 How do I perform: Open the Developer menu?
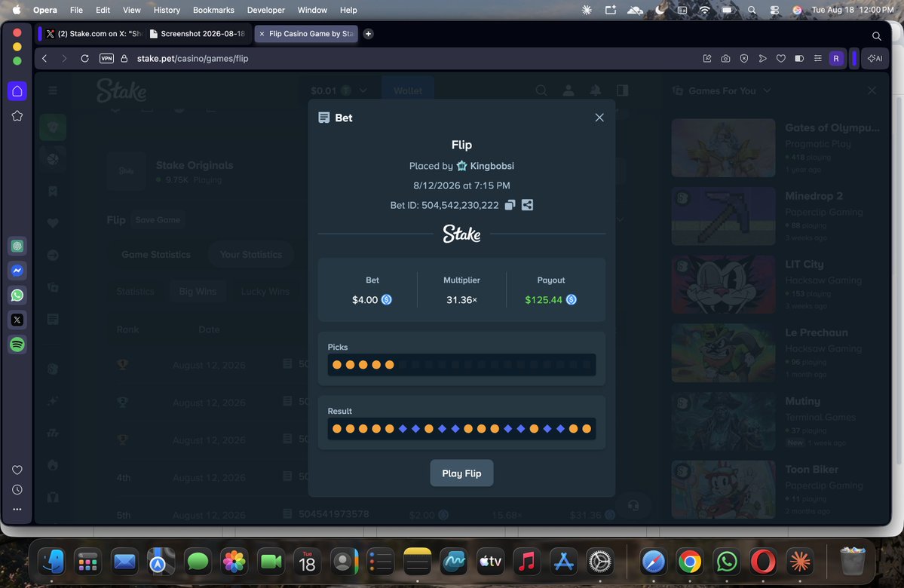pyautogui.click(x=266, y=10)
